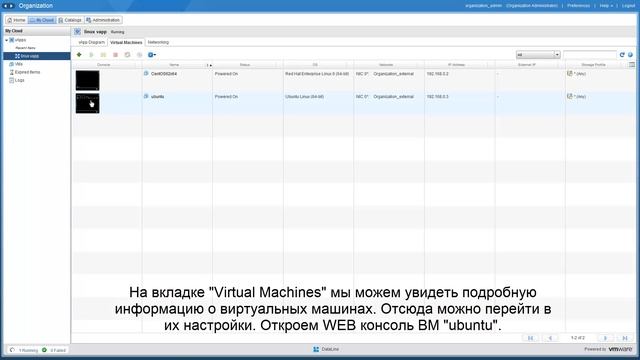Viewport: 640px width, 360px height.
Task: Open Preferences link in header
Action: click(578, 6)
